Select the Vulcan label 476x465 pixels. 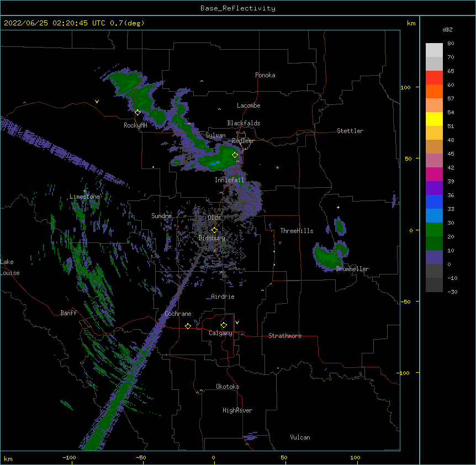pos(300,437)
